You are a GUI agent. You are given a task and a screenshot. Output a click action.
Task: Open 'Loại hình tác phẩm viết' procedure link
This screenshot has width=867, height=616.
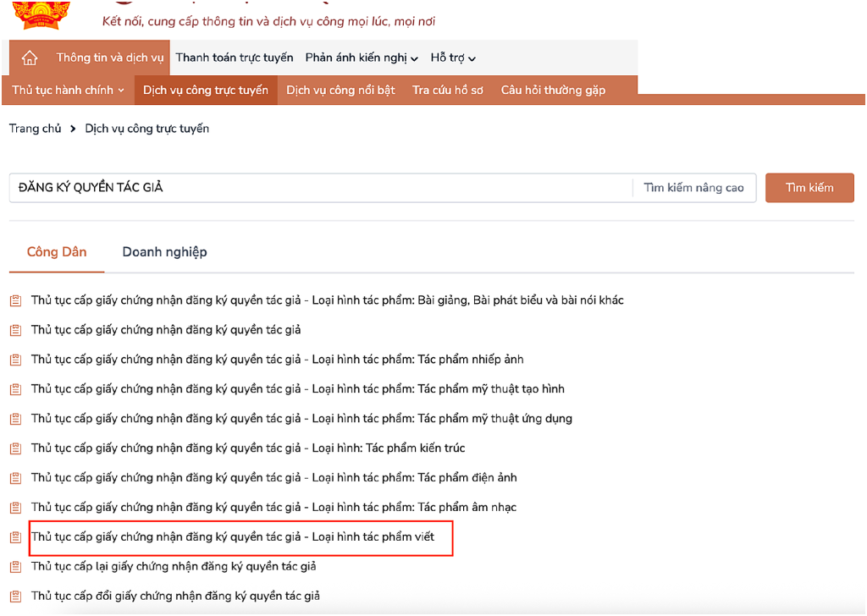233,537
